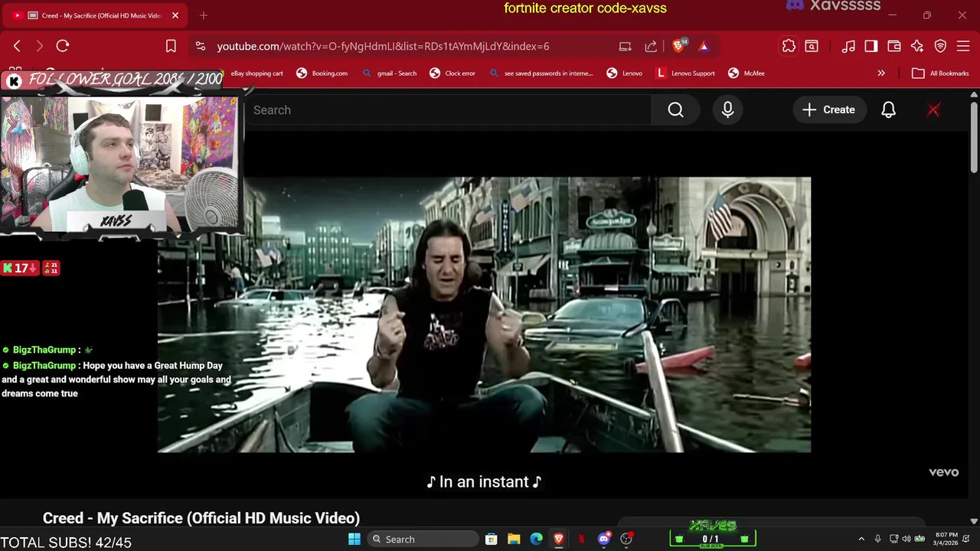Open the tab search icon in toolbar
Image resolution: width=980 pixels, height=551 pixels.
point(812,46)
